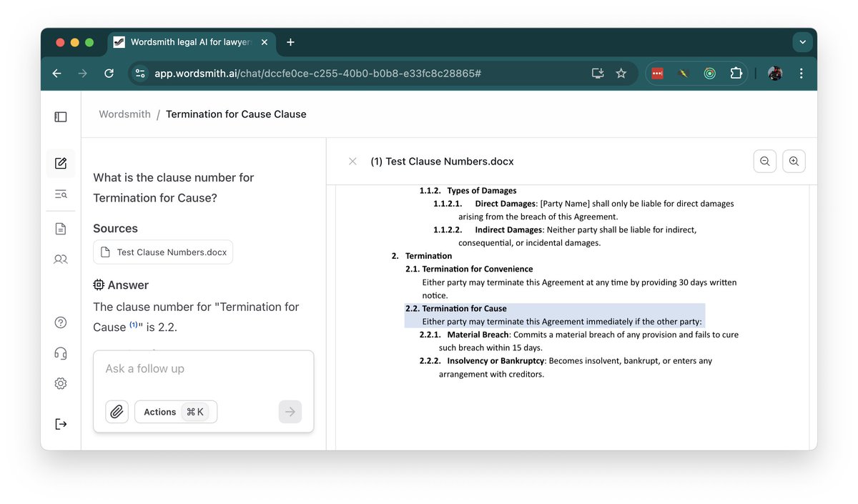
Task: Click the Termination for Cause Clause breadcrumb
Action: coord(236,114)
